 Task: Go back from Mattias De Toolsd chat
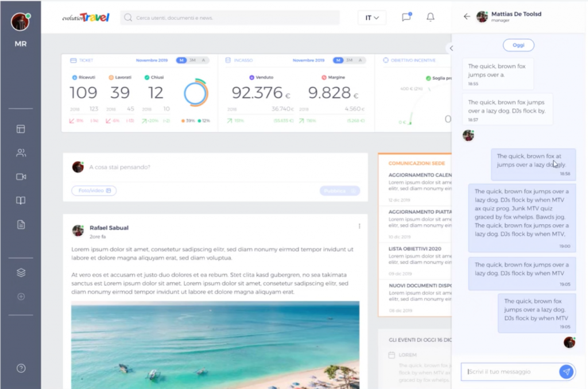pos(466,17)
